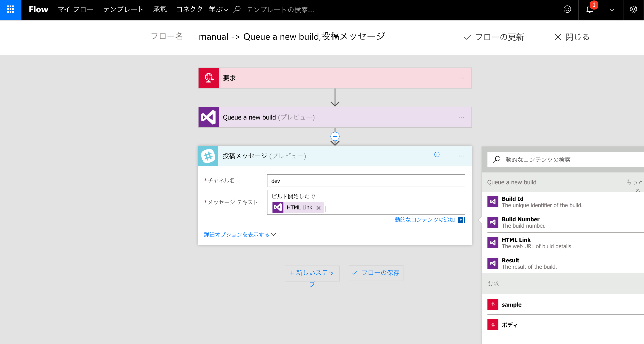Insert a step with the plus circle
The width and height of the screenshot is (644, 344).
coord(335,136)
